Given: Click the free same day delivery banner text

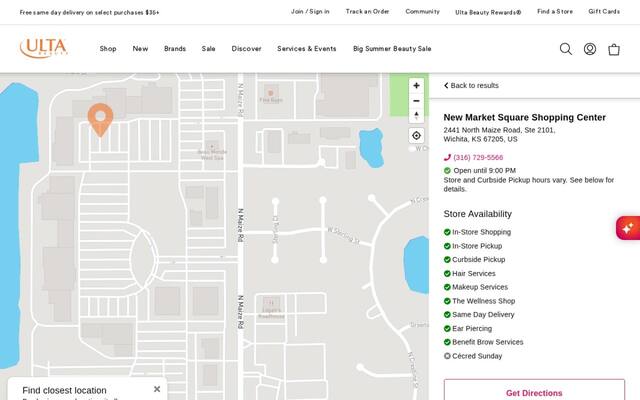Looking at the screenshot, I should (89, 13).
